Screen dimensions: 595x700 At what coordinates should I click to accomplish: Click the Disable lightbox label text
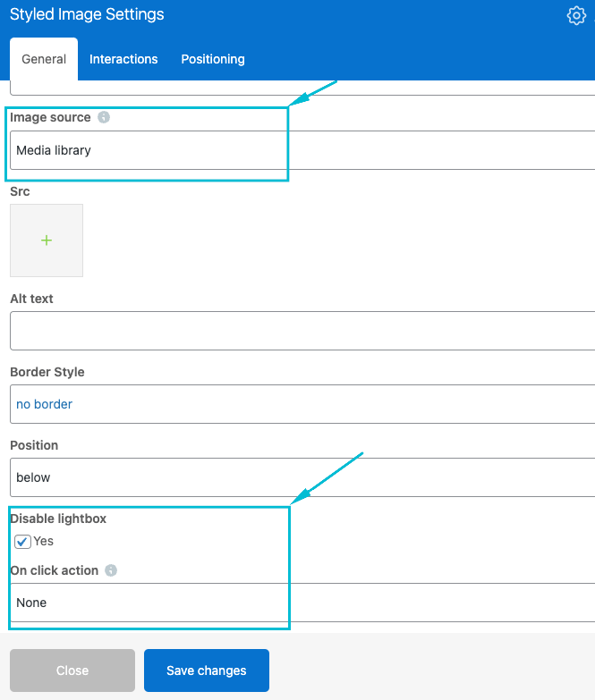tap(58, 519)
